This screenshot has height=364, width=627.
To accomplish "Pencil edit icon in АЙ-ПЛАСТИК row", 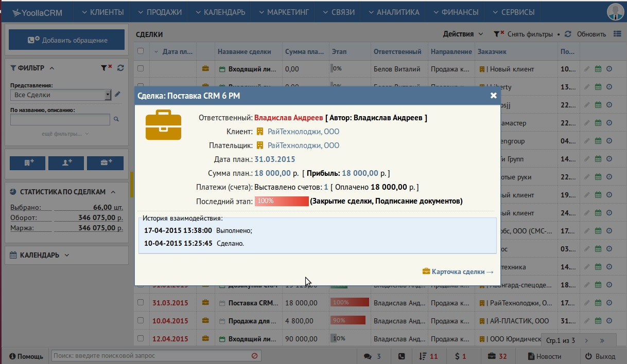I will [x=587, y=320].
